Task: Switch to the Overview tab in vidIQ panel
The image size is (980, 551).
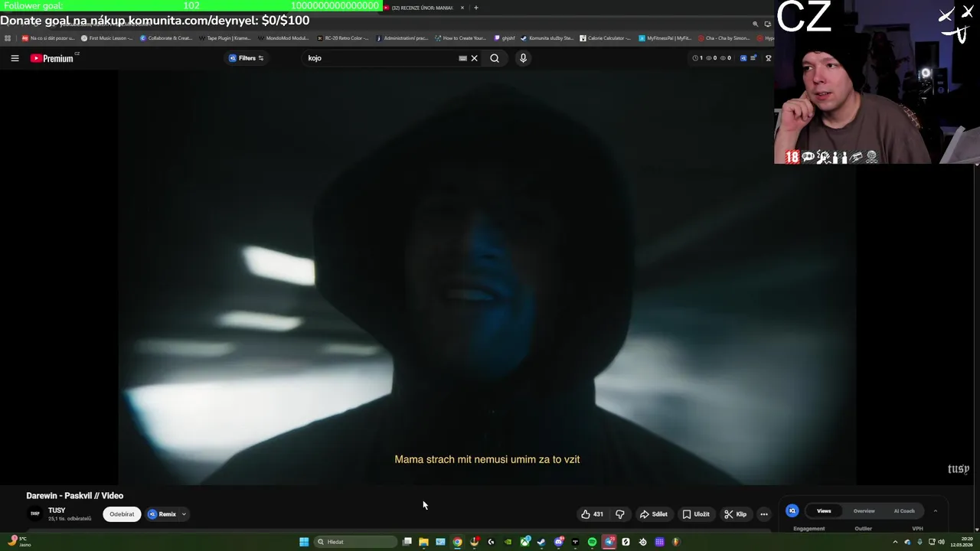Action: [864, 511]
